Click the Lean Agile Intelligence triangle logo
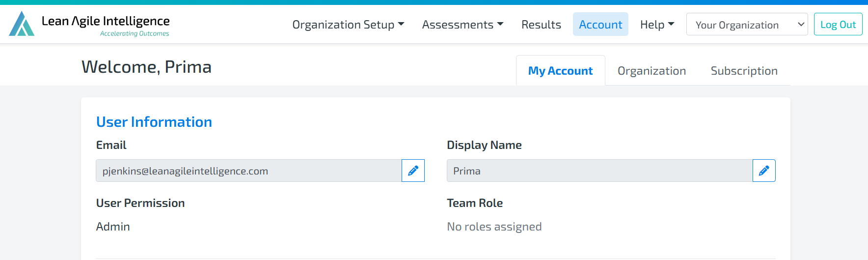This screenshot has height=260, width=868. tap(22, 24)
